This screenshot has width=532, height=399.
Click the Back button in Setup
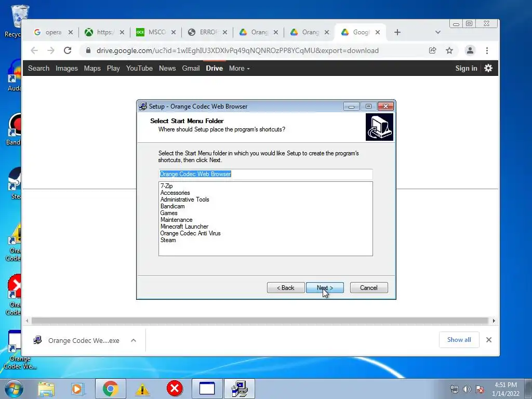click(285, 288)
